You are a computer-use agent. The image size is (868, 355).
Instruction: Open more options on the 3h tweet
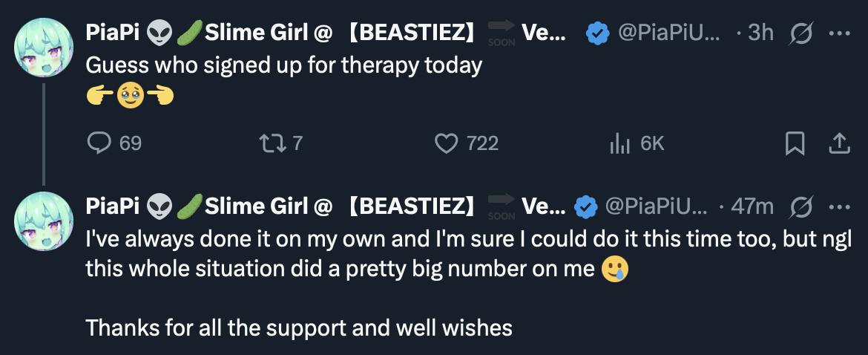click(x=839, y=33)
